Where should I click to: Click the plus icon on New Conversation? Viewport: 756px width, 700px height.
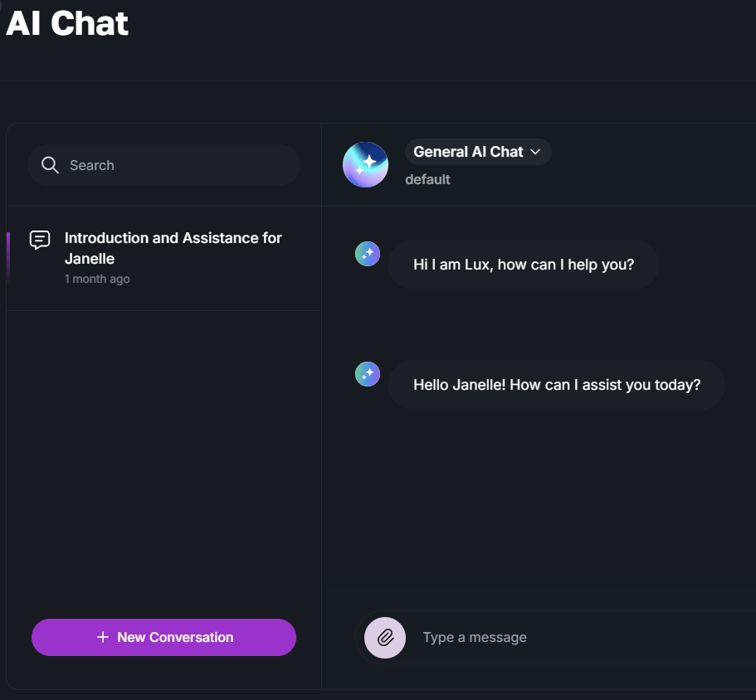click(x=102, y=637)
